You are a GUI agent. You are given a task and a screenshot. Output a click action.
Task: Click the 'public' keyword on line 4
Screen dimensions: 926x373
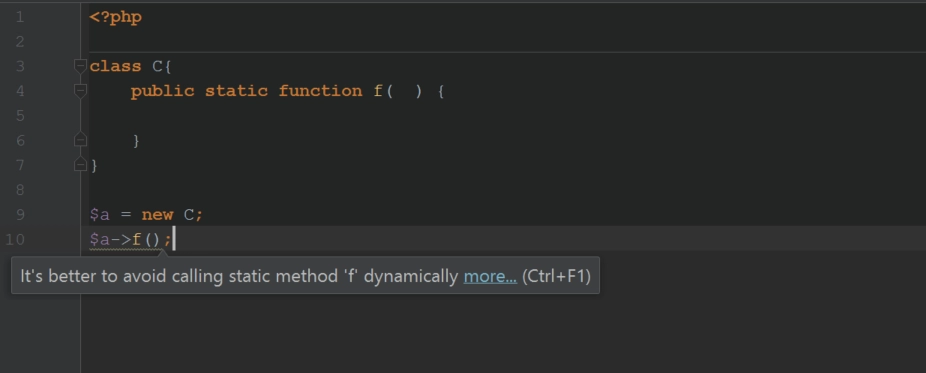click(x=162, y=91)
